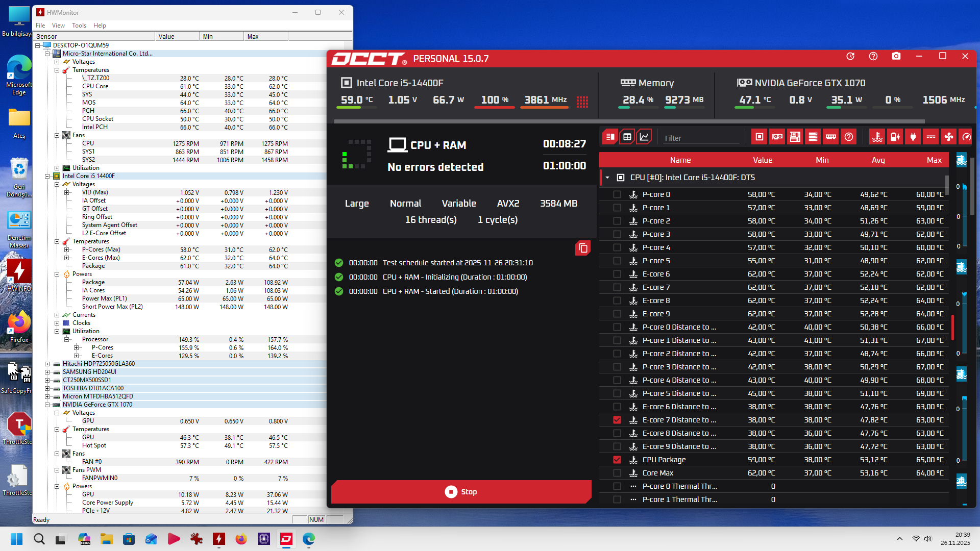Check the Core Max checkbox

pos(617,473)
